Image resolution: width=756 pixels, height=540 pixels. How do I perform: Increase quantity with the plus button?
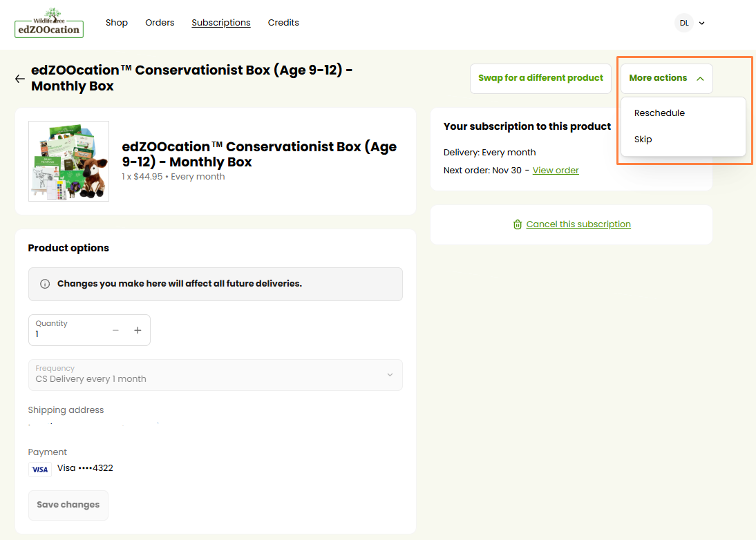click(138, 331)
